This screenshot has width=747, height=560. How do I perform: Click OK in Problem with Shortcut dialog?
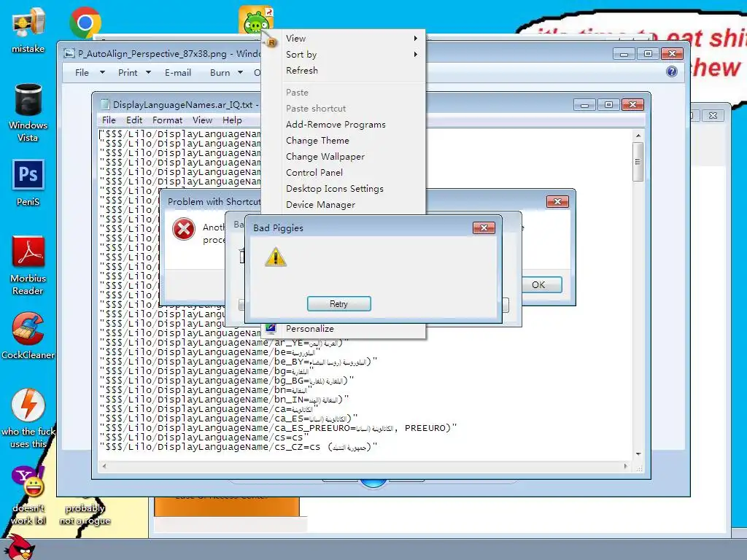click(x=542, y=285)
